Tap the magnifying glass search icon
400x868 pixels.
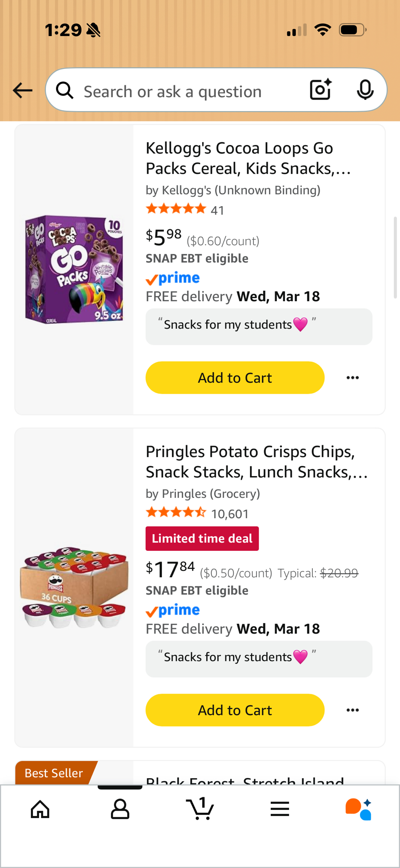[x=65, y=90]
